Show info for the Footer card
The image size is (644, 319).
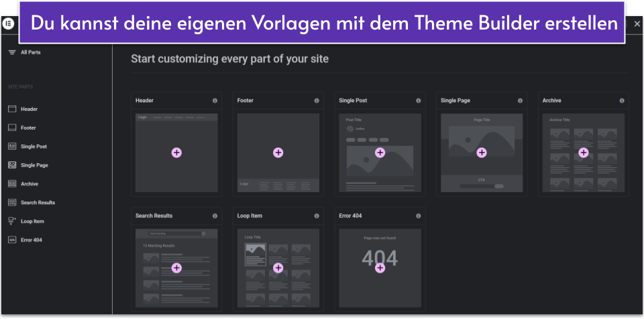click(317, 101)
